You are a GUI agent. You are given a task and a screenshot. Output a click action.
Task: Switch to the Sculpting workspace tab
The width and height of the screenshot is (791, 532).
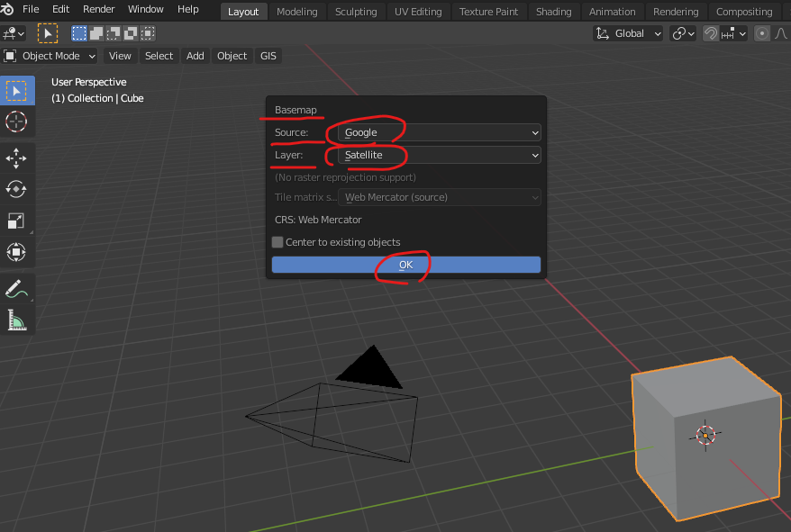(x=356, y=12)
